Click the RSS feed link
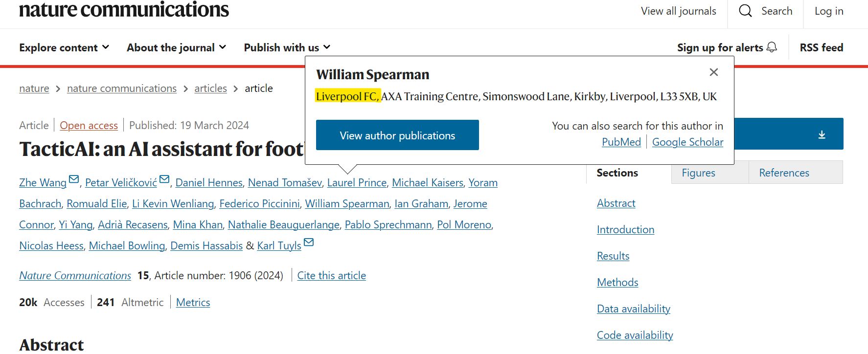 tap(821, 47)
